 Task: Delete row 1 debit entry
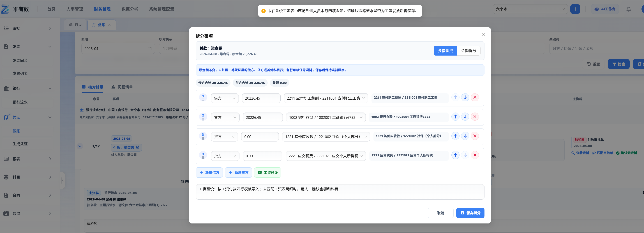pyautogui.click(x=475, y=97)
